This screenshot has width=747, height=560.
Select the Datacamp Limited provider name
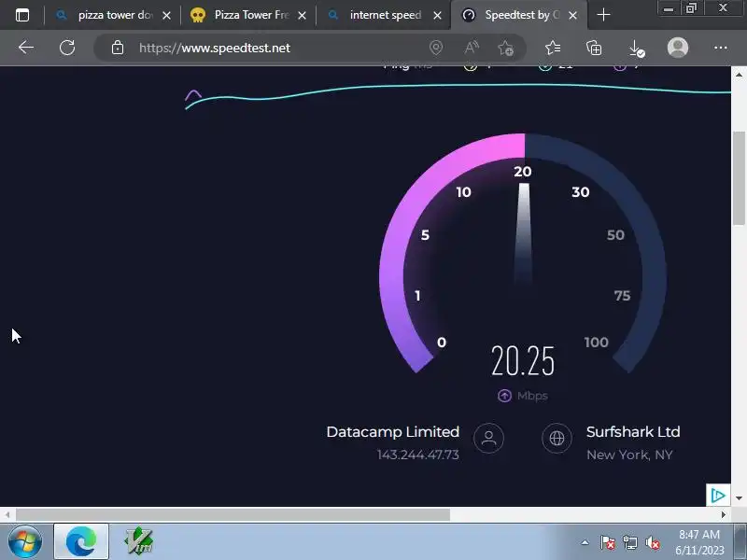click(x=392, y=432)
